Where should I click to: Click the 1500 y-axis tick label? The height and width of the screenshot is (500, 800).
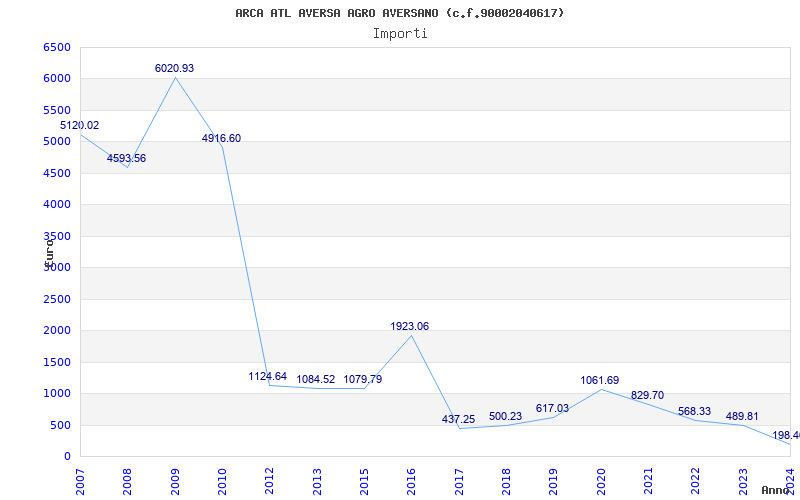pyautogui.click(x=57, y=362)
